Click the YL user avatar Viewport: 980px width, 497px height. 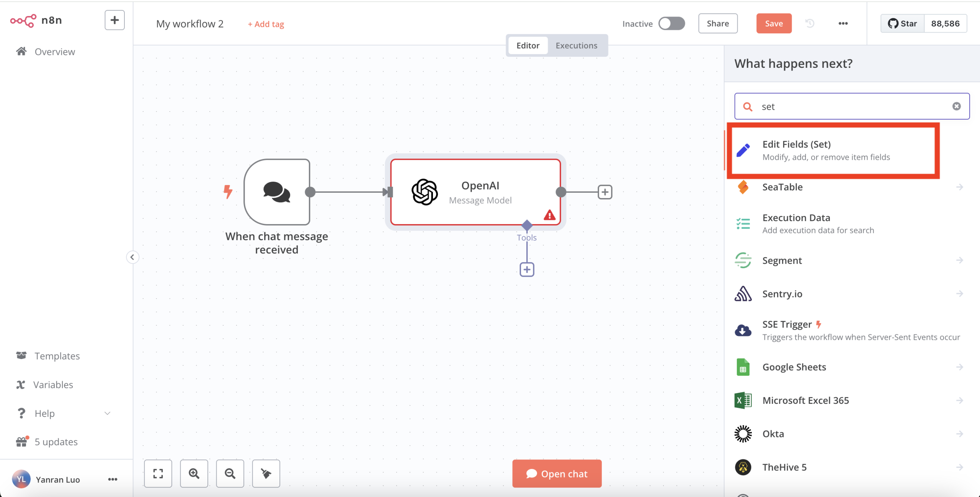click(x=21, y=479)
